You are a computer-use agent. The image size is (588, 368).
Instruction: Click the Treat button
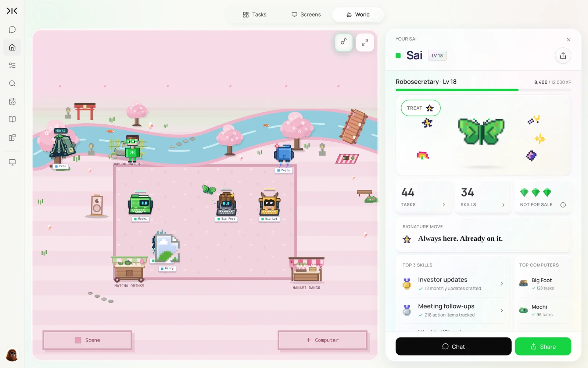(x=420, y=108)
